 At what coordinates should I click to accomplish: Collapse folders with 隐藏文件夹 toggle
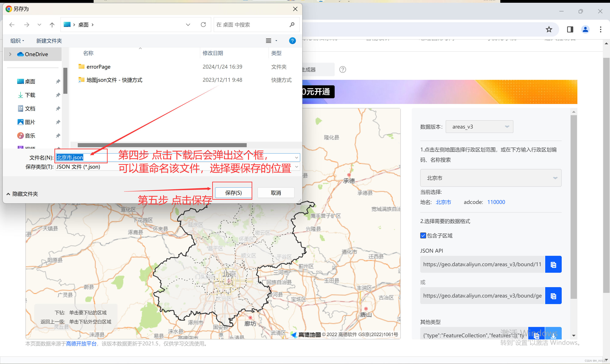[22, 194]
